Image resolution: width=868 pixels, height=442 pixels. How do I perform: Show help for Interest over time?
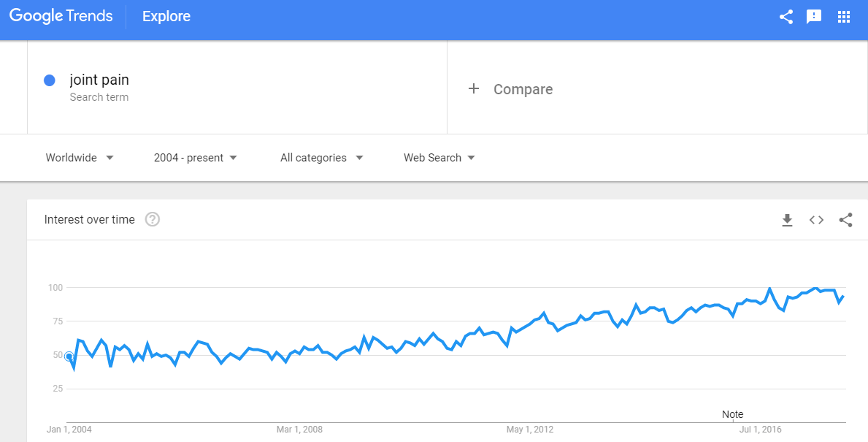153,219
